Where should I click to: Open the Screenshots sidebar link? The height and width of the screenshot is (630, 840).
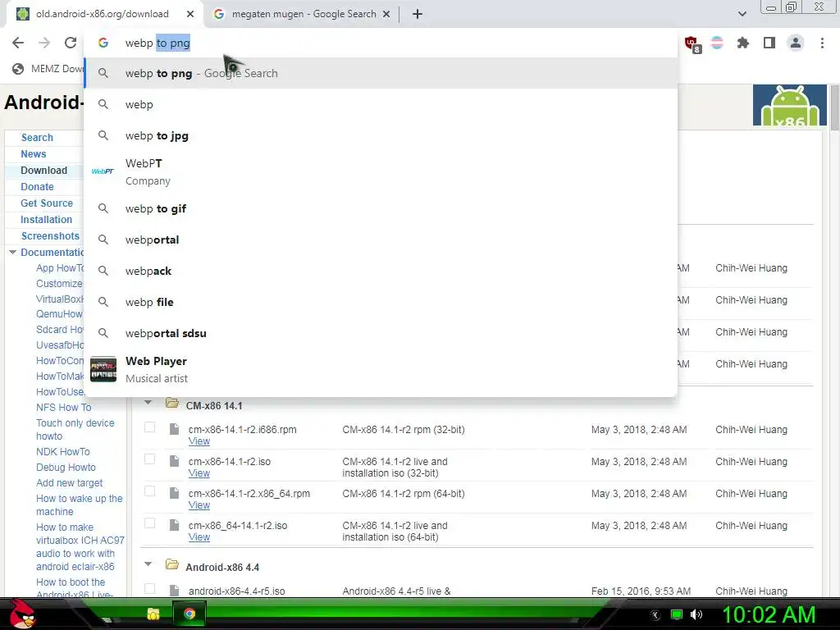point(50,235)
